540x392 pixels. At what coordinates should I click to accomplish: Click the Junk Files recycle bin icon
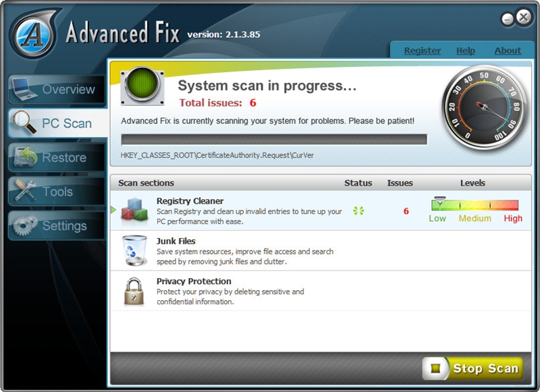click(x=134, y=250)
